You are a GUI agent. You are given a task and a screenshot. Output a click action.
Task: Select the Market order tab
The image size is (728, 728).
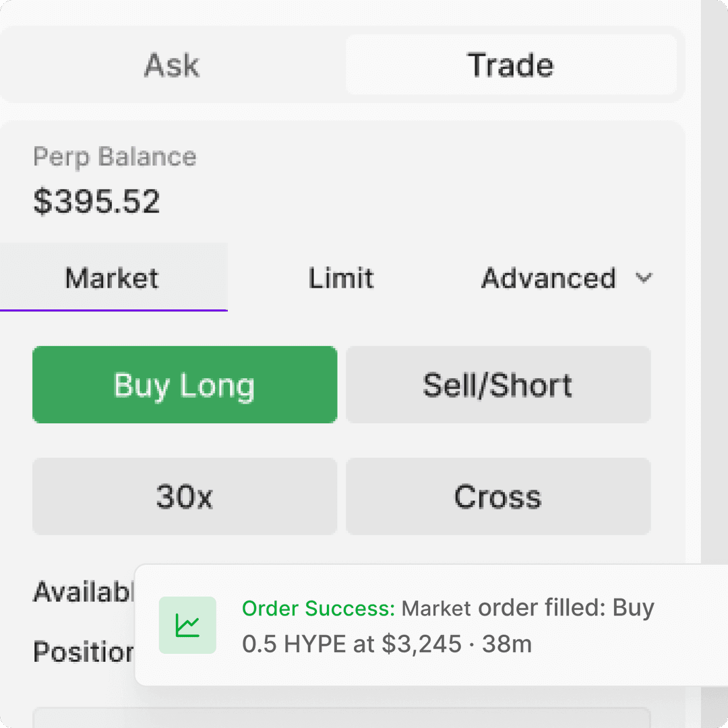(x=111, y=278)
